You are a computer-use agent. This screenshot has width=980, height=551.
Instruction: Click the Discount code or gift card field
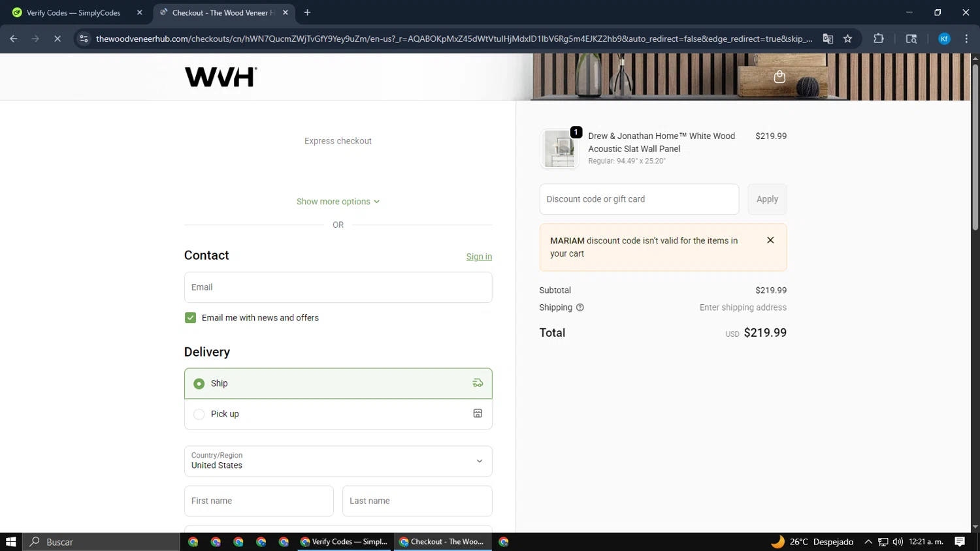(639, 199)
